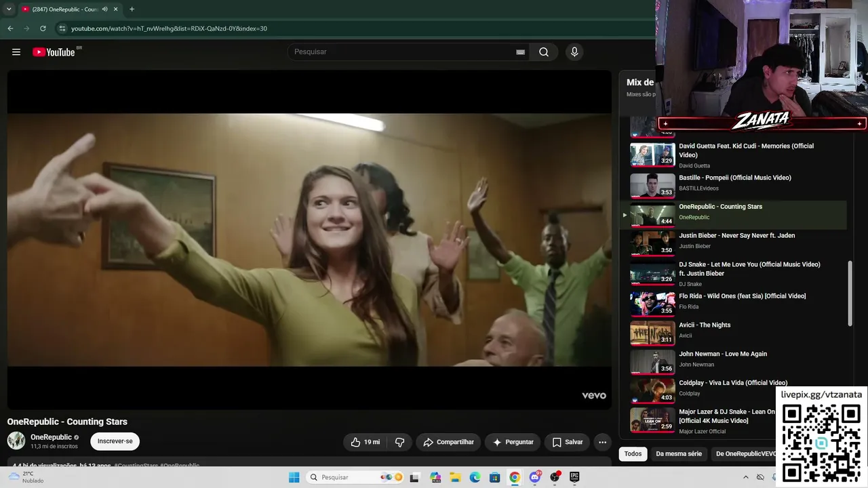868x488 pixels.
Task: Click title "Avicii - The Nights"
Action: [x=705, y=325]
